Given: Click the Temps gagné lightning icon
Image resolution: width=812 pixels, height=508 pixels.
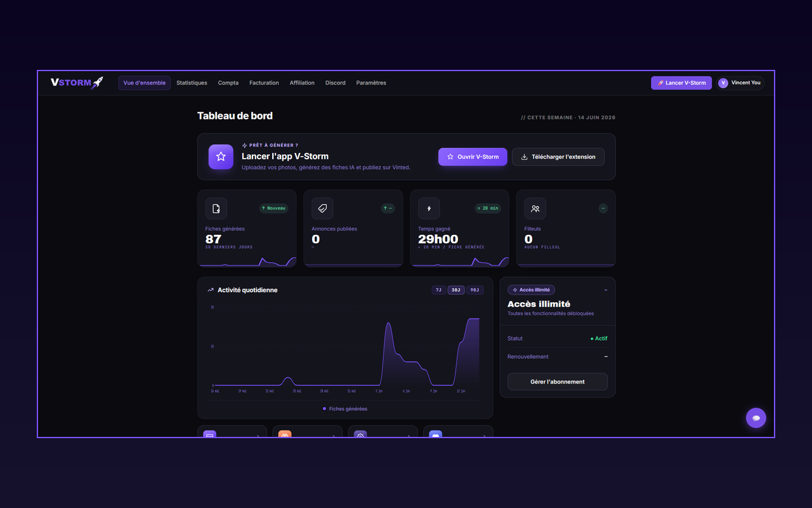Looking at the screenshot, I should click(429, 208).
